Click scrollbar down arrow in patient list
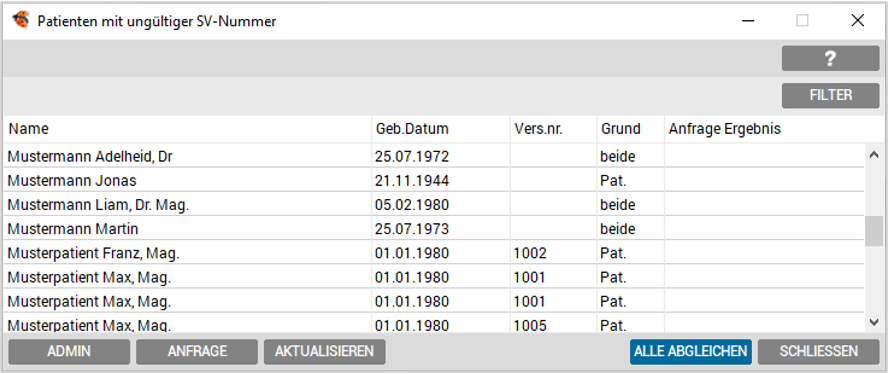Image resolution: width=889 pixels, height=374 pixels. tap(874, 322)
